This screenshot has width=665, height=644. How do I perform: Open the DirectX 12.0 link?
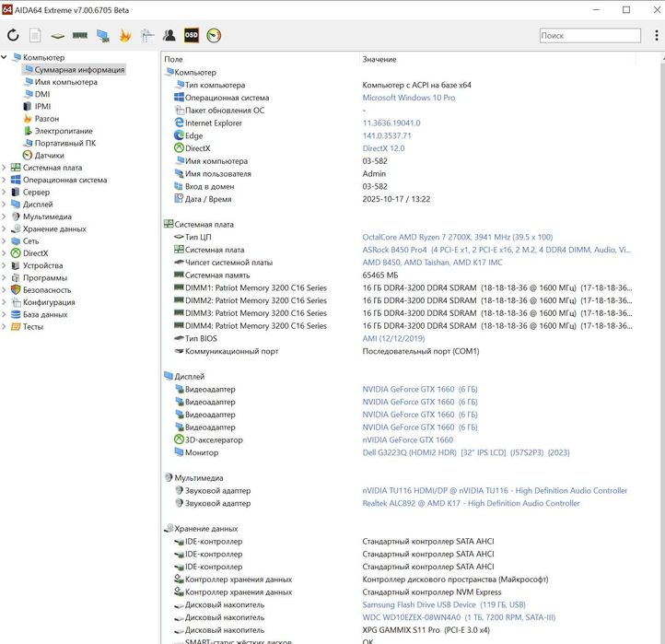pyautogui.click(x=383, y=148)
